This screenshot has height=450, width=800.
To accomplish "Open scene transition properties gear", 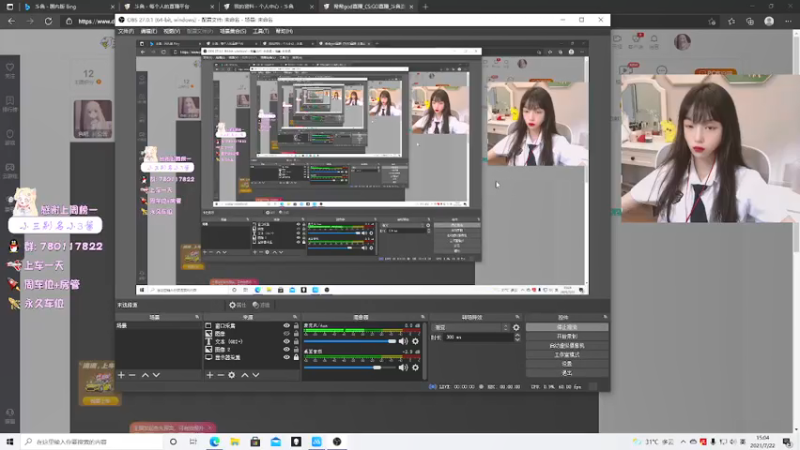I will 516,328.
